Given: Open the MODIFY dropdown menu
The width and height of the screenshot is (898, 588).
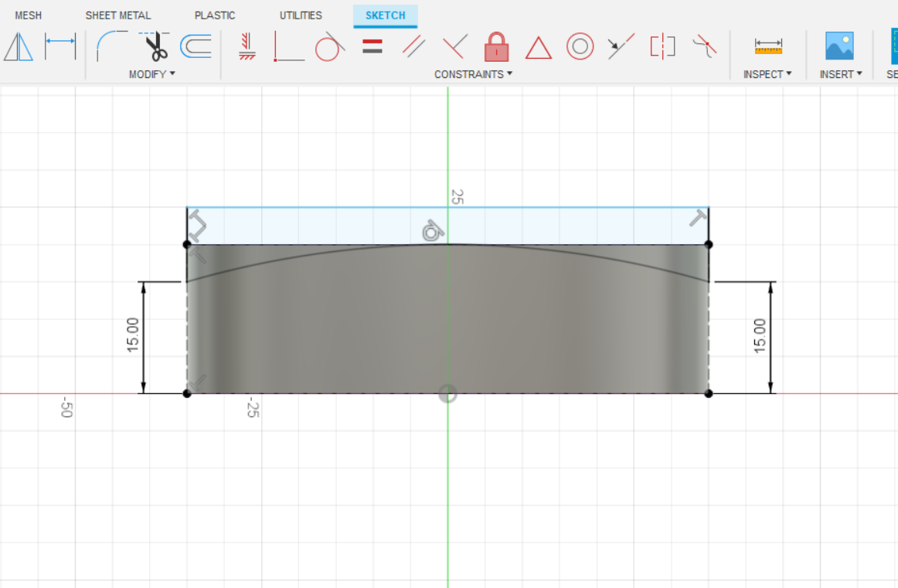Looking at the screenshot, I should coord(151,74).
